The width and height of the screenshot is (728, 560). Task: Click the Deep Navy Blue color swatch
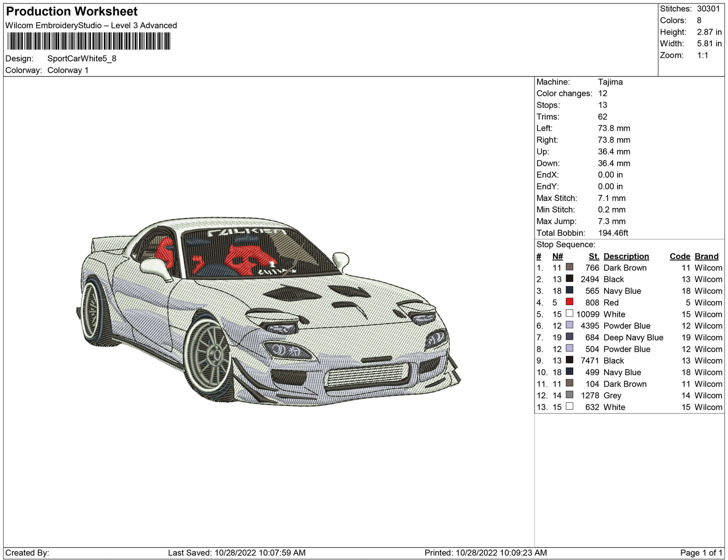[569, 337]
